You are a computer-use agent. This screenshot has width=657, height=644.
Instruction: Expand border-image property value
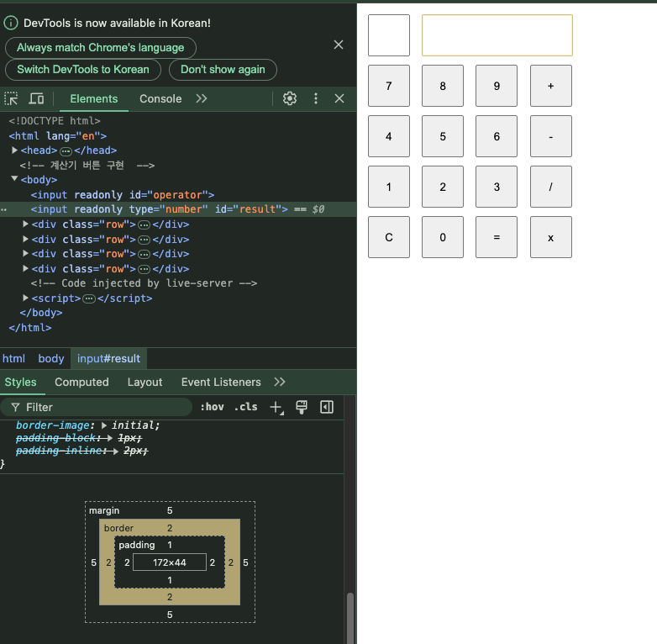104,425
